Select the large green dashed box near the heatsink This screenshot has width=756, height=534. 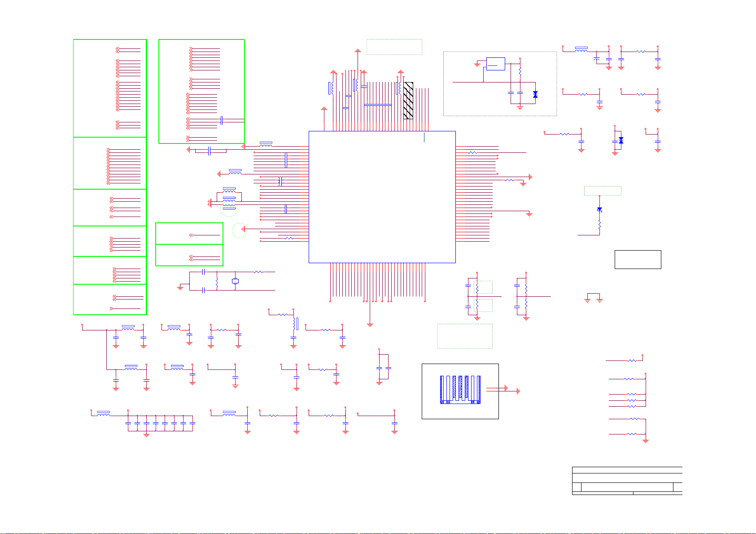coord(465,336)
